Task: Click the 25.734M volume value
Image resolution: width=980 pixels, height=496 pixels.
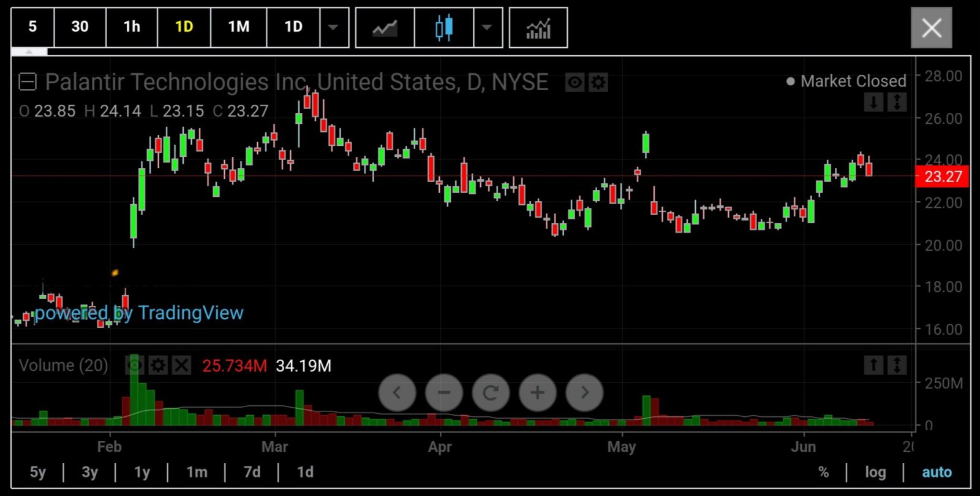Action: click(235, 366)
